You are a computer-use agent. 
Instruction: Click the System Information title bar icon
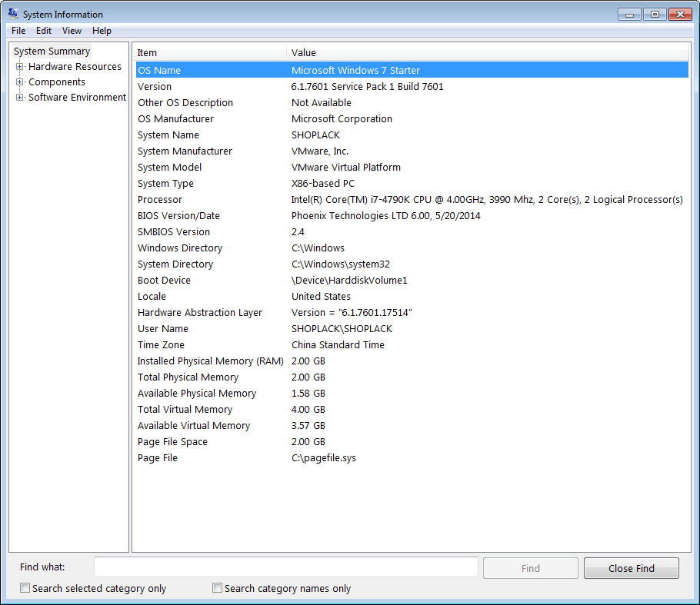point(13,14)
